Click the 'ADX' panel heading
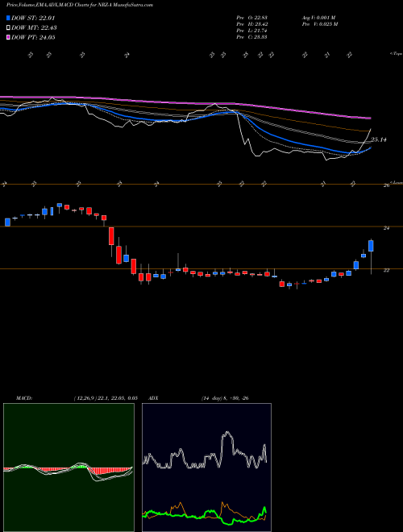This screenshot has height=532, width=403. tap(154, 398)
